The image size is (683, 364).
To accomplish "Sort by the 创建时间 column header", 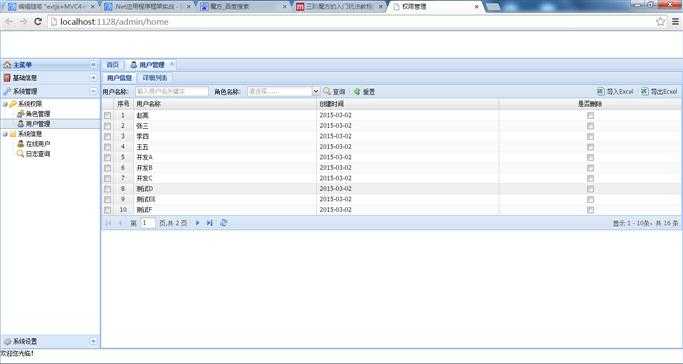I will coord(408,104).
